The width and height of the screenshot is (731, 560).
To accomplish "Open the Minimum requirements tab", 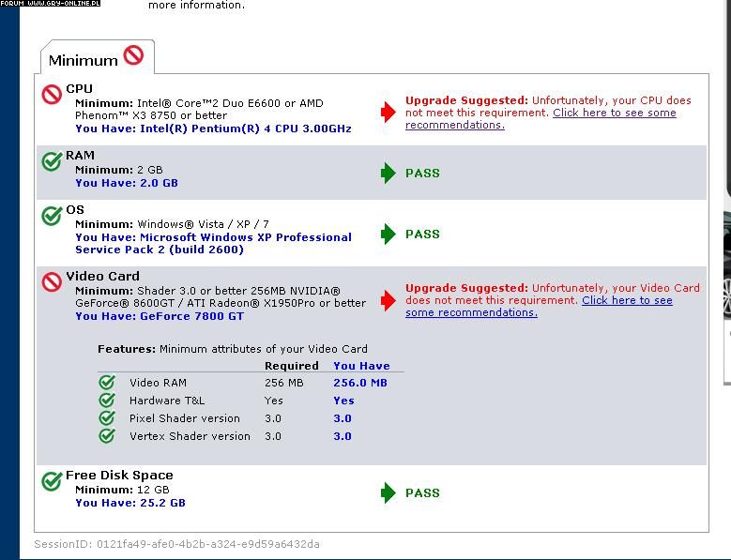I will (x=97, y=57).
